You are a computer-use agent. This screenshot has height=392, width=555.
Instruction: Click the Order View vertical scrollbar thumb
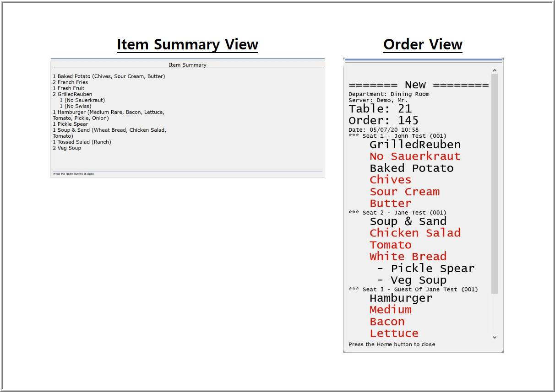click(495, 183)
